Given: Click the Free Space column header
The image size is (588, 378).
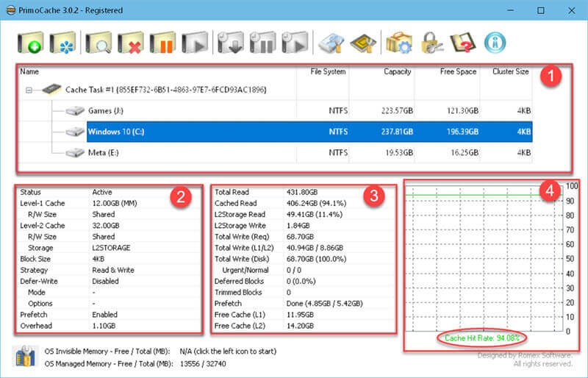Looking at the screenshot, I should pos(448,71).
